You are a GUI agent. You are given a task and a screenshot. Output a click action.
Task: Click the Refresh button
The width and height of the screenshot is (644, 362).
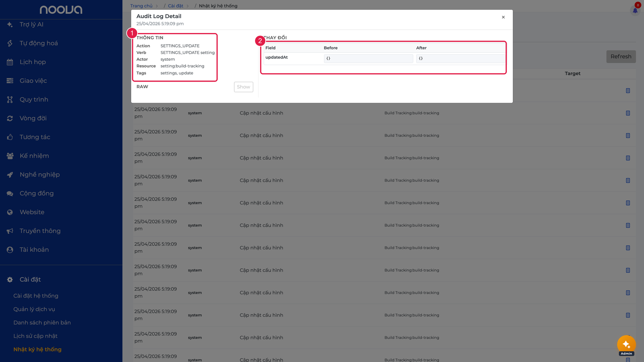[x=621, y=57]
